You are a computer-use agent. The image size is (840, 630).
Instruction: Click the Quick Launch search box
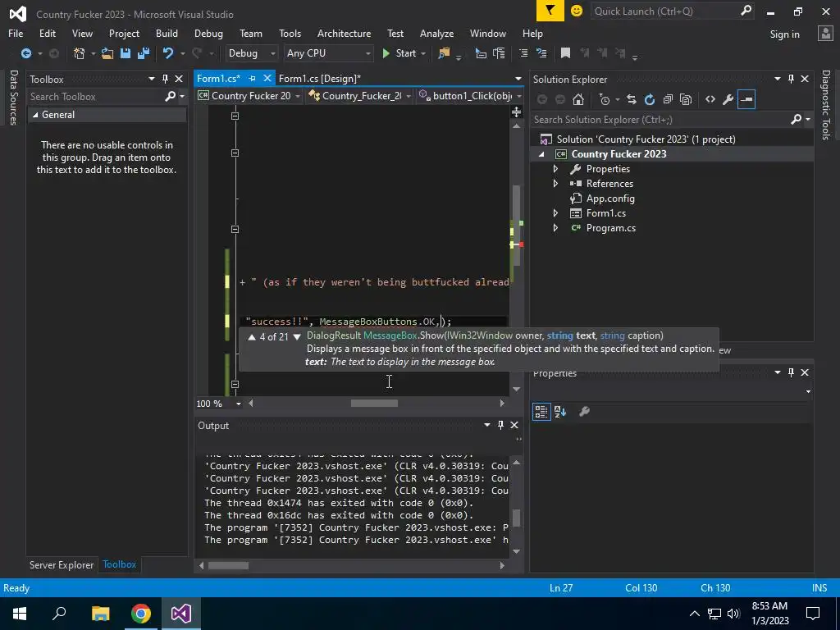click(664, 11)
